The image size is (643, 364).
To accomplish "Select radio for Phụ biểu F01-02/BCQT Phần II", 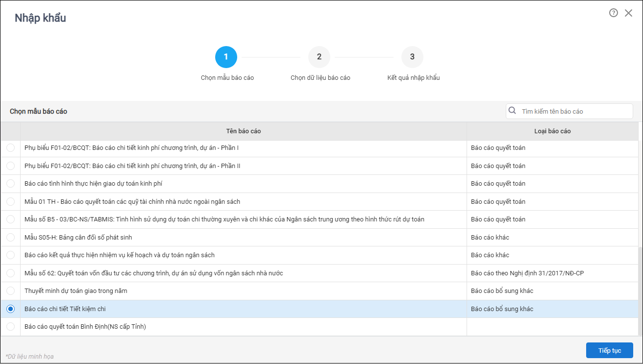I will coord(10,166).
